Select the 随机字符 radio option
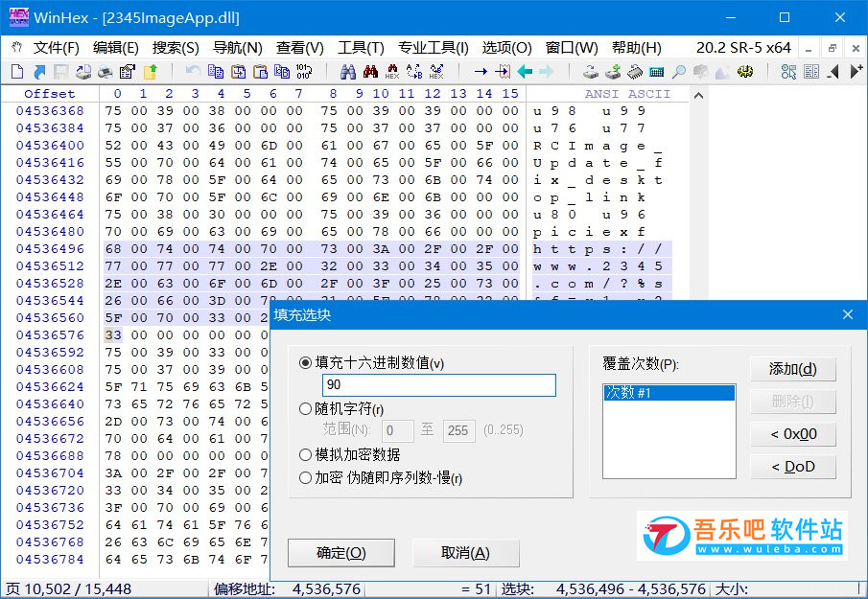The width and height of the screenshot is (868, 599). (305, 408)
